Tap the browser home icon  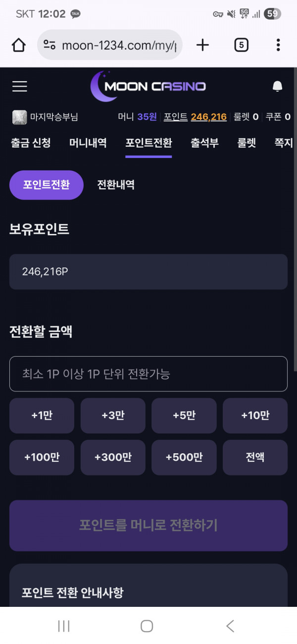19,46
